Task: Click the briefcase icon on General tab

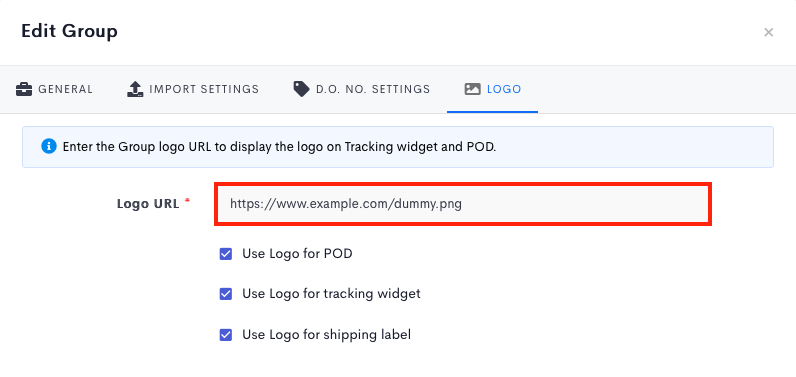Action: point(24,89)
